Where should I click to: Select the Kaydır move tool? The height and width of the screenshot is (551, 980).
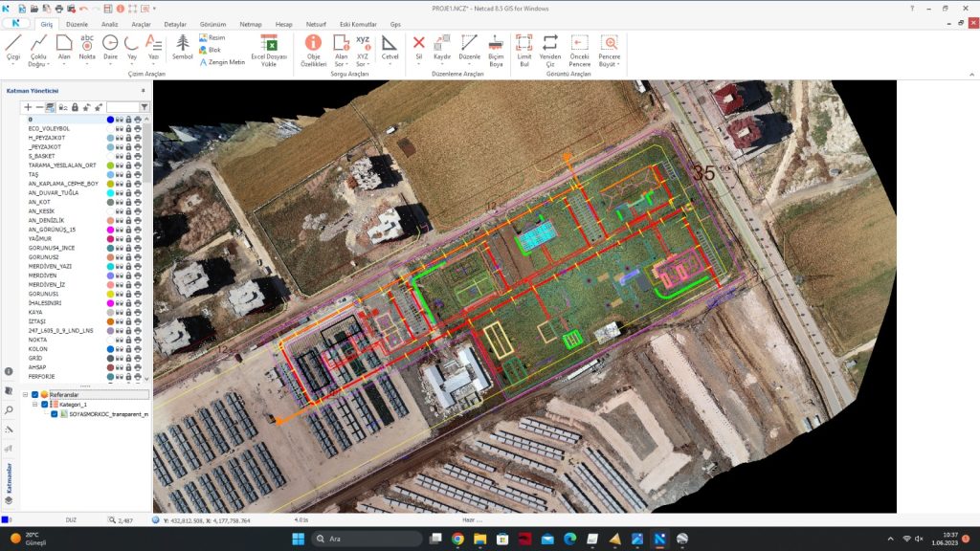coord(442,49)
